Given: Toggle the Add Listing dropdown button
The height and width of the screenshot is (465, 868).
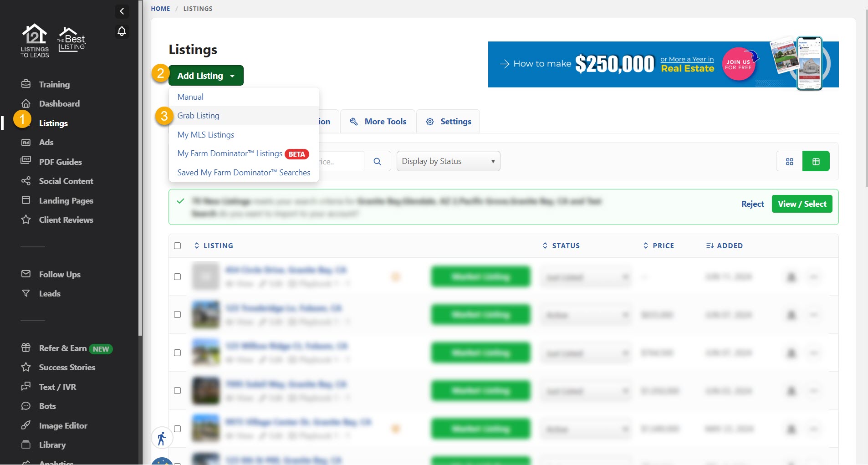Looking at the screenshot, I should click(206, 76).
